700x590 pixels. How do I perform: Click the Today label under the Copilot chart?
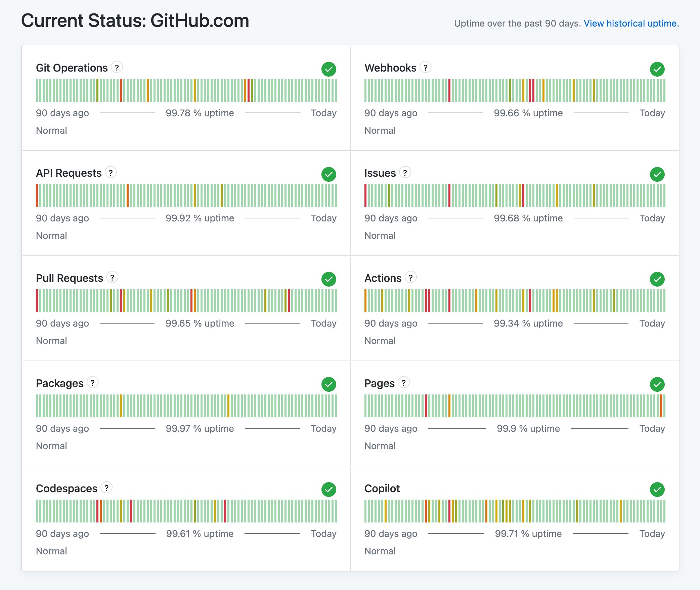[x=652, y=534]
